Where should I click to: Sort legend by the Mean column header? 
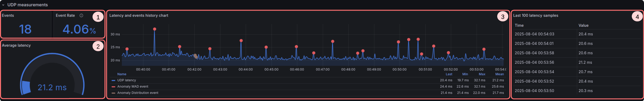[499, 74]
